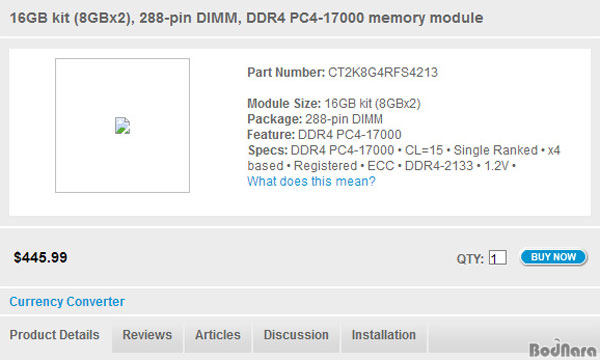Show the Installation tab
The image size is (600, 360).
(384, 335)
